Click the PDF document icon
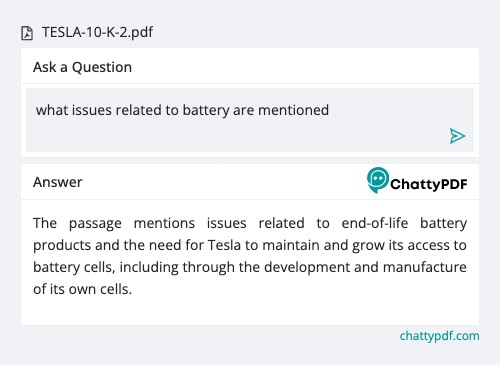Image resolution: width=500 pixels, height=365 pixels. pos(27,33)
